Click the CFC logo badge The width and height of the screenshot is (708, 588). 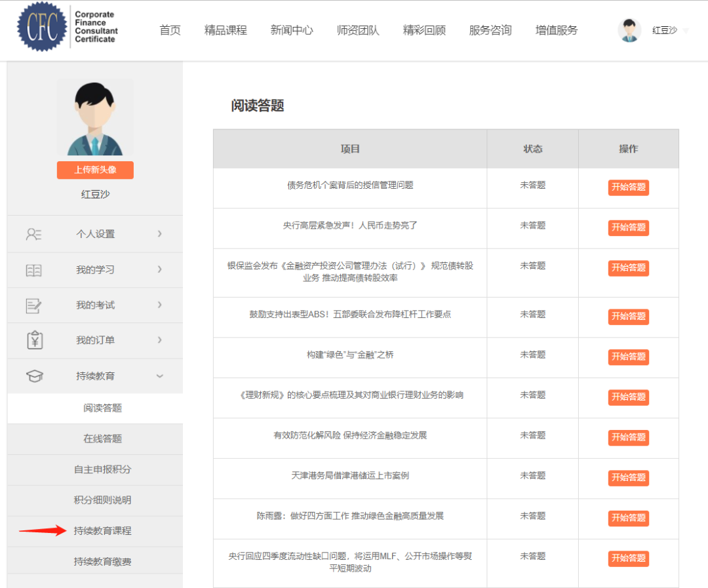click(41, 27)
